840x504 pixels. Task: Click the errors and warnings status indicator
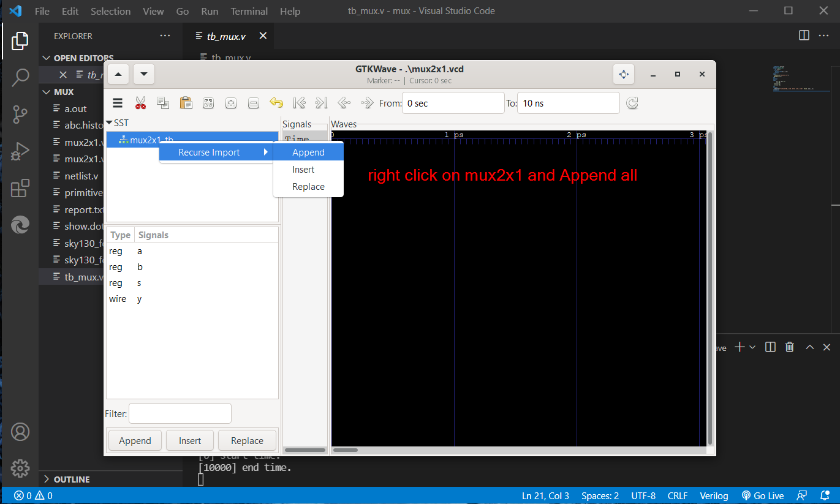[34, 495]
